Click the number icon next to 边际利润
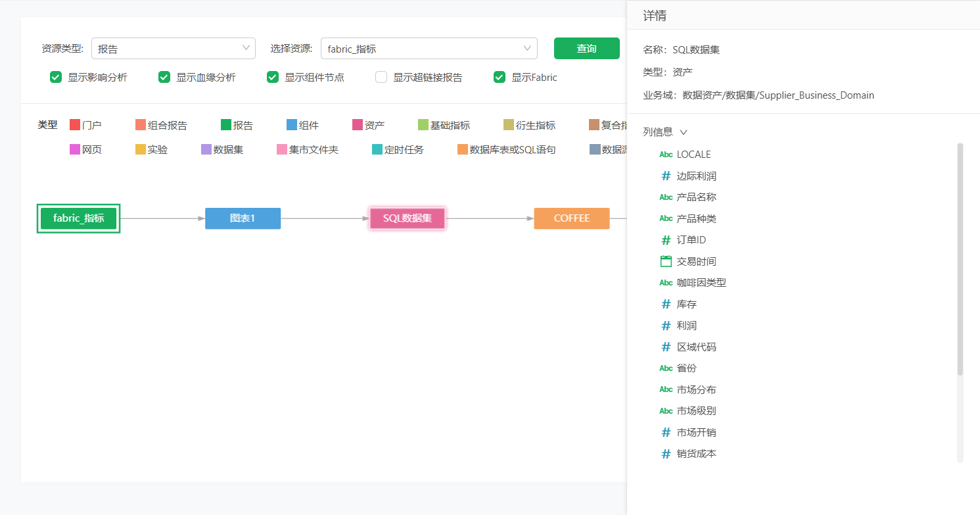This screenshot has height=515, width=980. click(x=666, y=176)
